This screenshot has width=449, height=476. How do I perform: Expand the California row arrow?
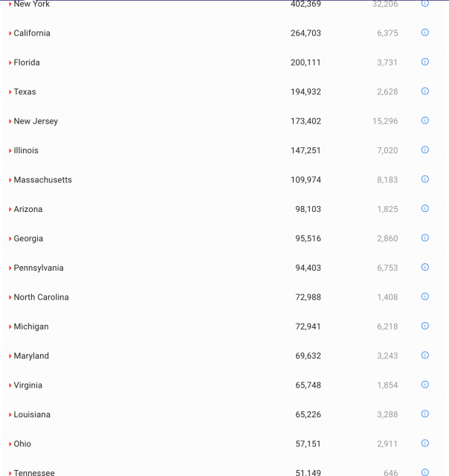coord(10,33)
